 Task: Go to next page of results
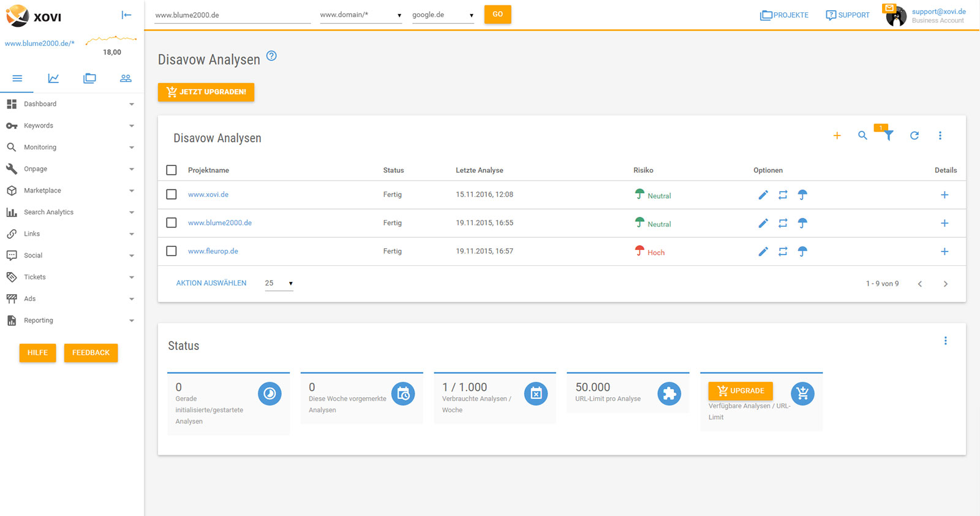click(946, 284)
